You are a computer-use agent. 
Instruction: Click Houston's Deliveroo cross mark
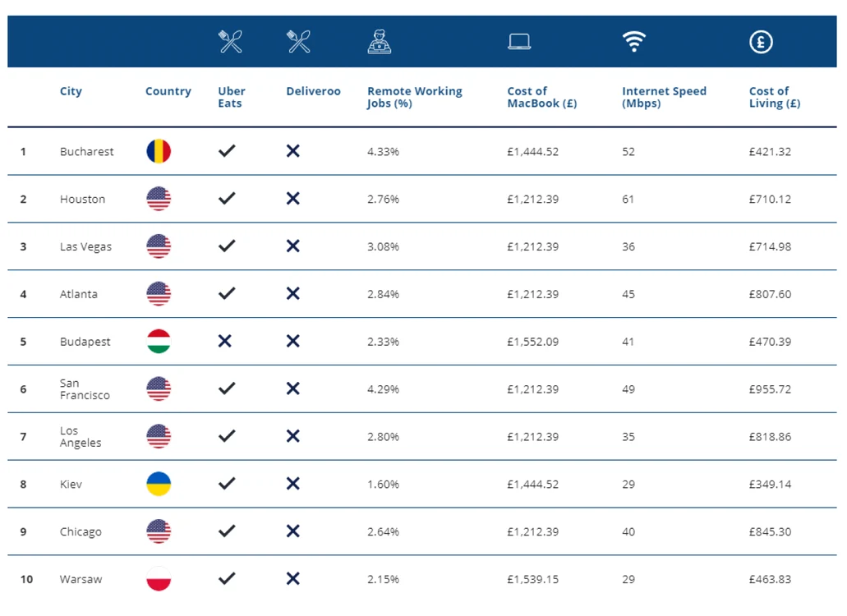(x=292, y=199)
